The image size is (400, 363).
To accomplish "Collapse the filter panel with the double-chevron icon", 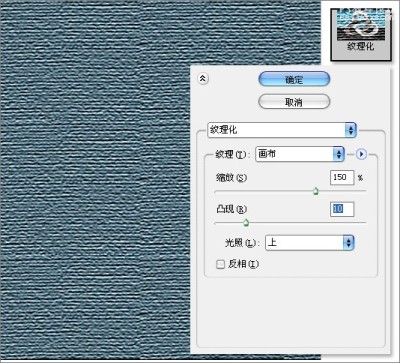I will (x=203, y=79).
